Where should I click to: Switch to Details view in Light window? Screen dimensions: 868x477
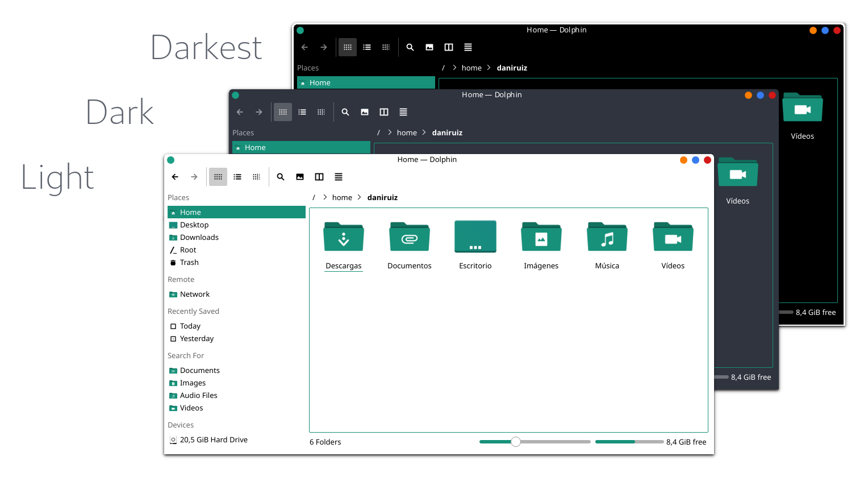pos(257,177)
